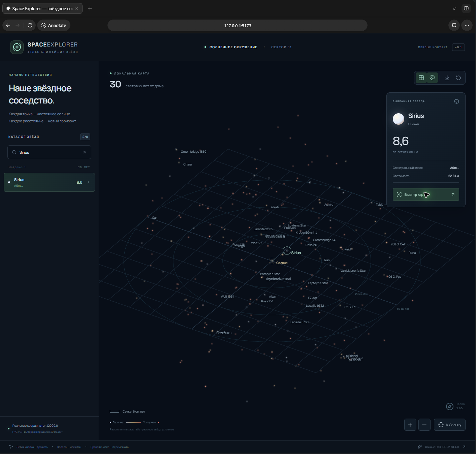Go back in the browser

8,25
